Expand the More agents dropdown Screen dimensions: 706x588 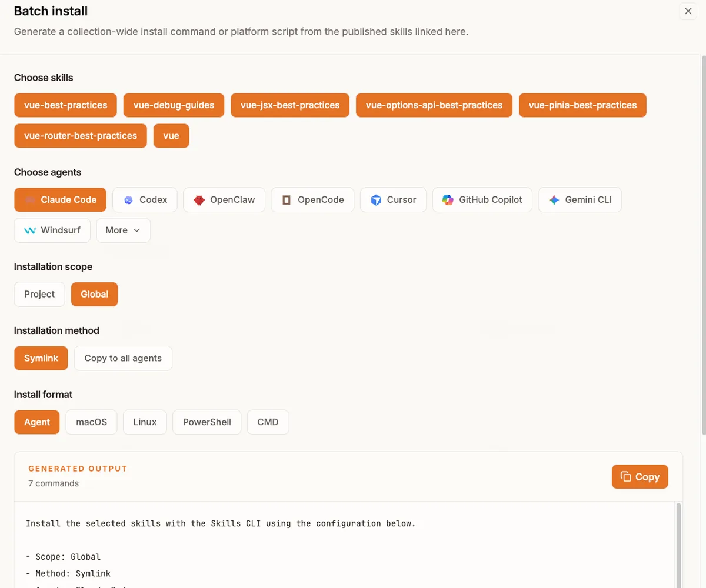tap(123, 230)
